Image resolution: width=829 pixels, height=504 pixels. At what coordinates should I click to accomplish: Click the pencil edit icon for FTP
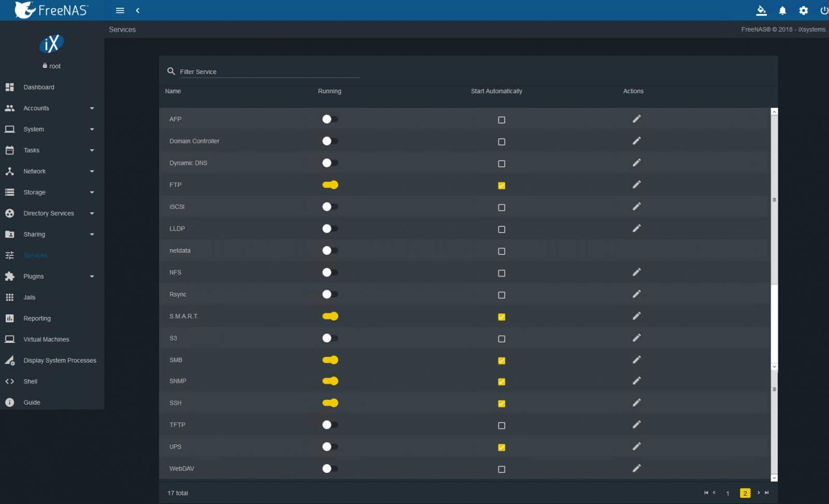[x=636, y=184]
